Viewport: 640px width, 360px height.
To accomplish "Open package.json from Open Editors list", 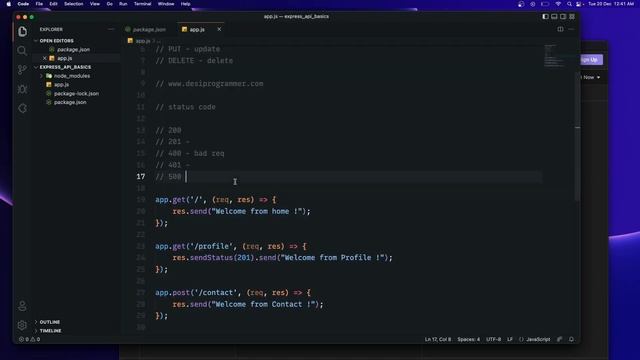I will pos(73,49).
